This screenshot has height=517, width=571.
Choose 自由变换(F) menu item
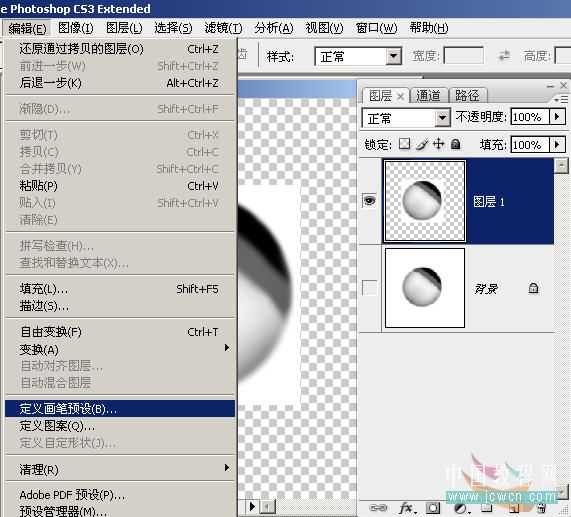(120, 332)
